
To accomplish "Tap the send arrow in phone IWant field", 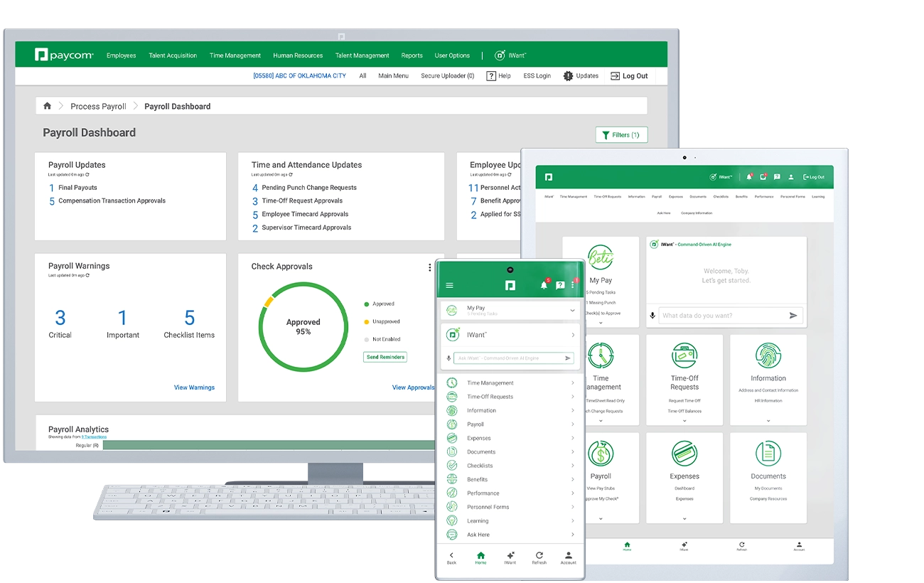I will point(568,358).
